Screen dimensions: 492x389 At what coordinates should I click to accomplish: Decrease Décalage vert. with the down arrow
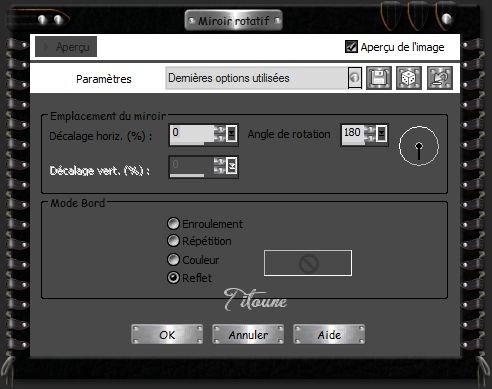click(x=220, y=170)
